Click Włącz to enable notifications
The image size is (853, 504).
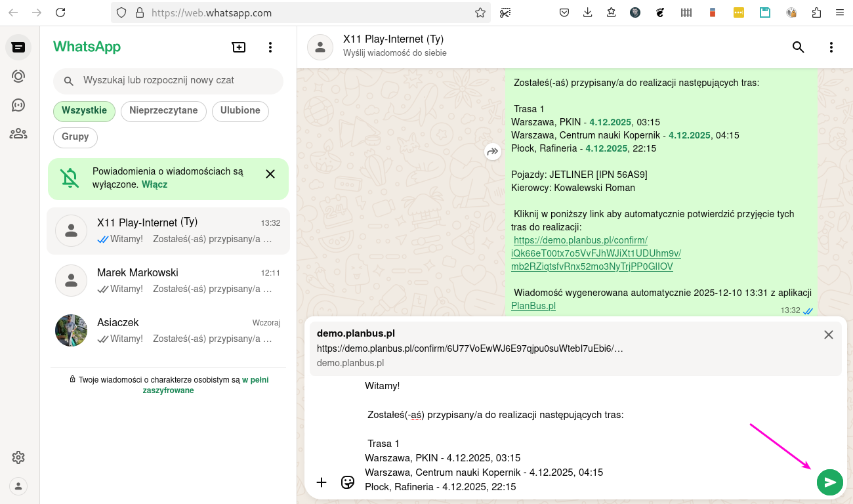tap(154, 184)
